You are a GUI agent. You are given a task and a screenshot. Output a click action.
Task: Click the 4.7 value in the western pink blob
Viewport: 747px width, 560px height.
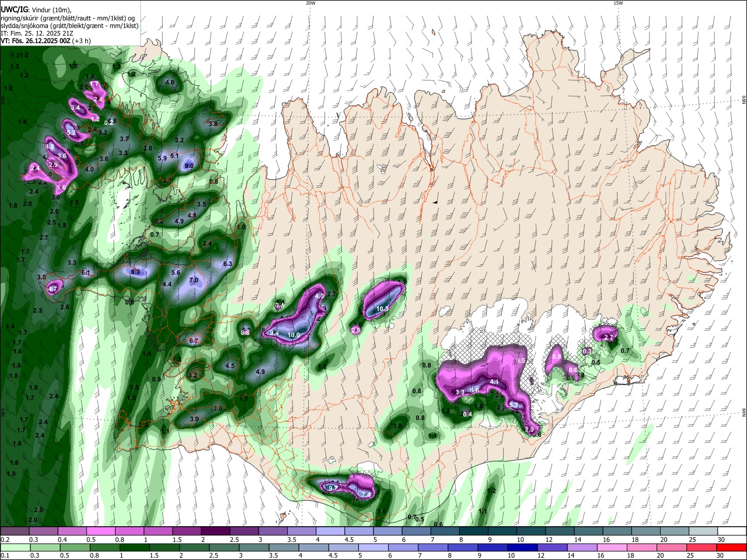(53, 288)
